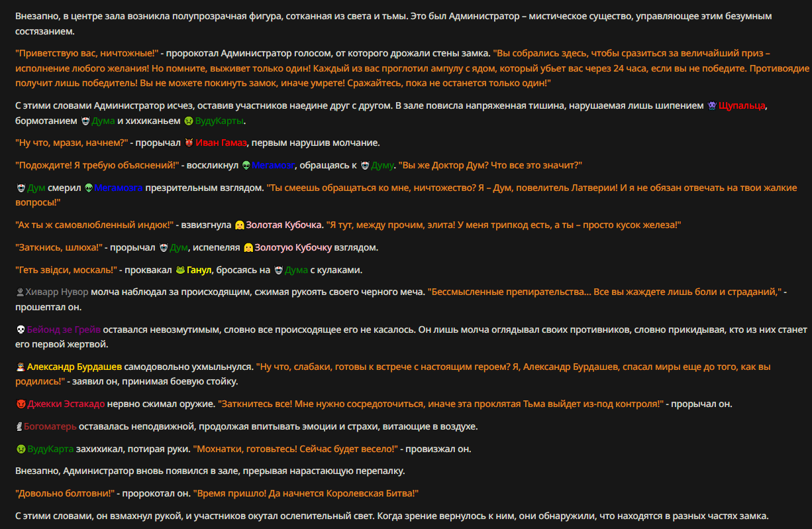Click the emoji before Дума after 'бормотанием'
The height and width of the screenshot is (529, 812).
coord(85,121)
